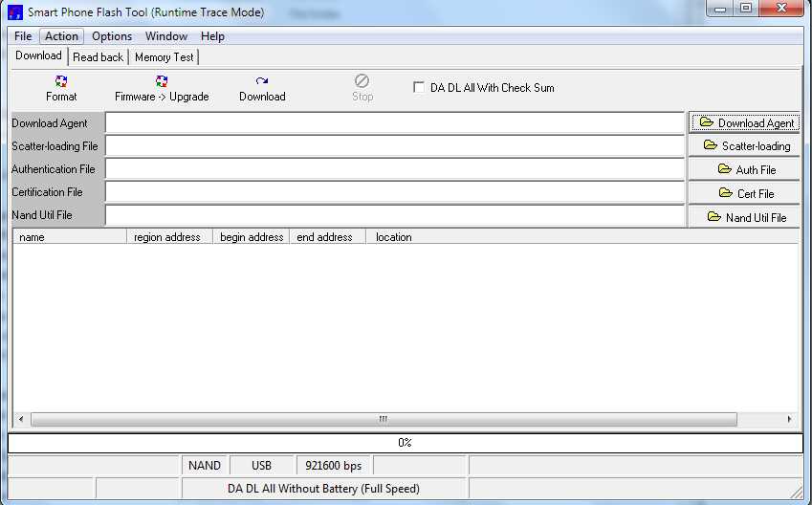Screen dimensions: 812x505
Task: Click the end address column header
Action: [x=327, y=236]
